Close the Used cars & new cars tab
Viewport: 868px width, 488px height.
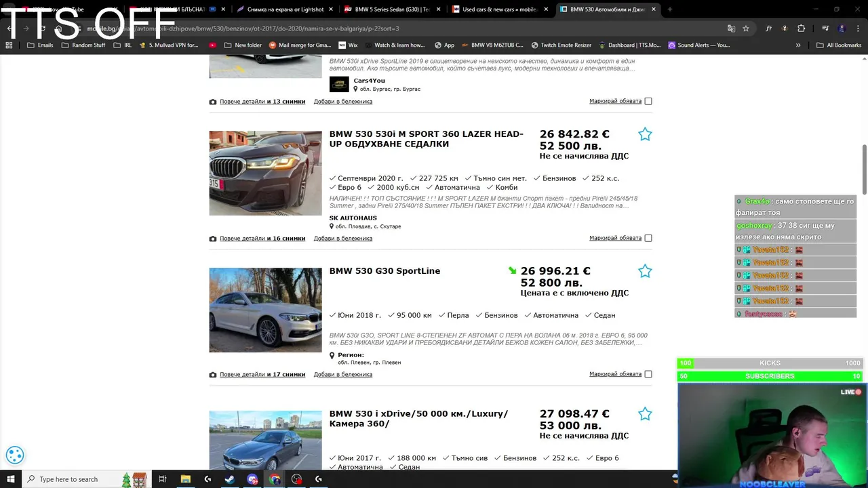point(545,9)
